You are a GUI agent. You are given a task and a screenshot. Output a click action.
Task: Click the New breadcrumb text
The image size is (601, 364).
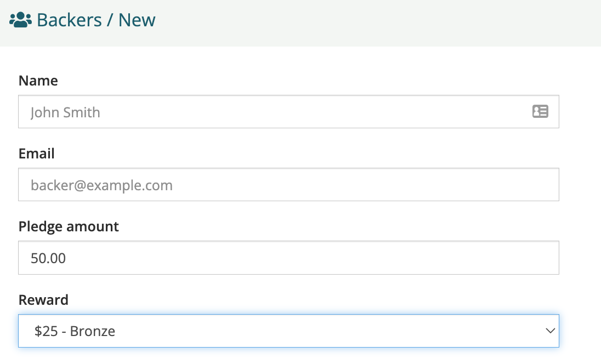(x=137, y=20)
